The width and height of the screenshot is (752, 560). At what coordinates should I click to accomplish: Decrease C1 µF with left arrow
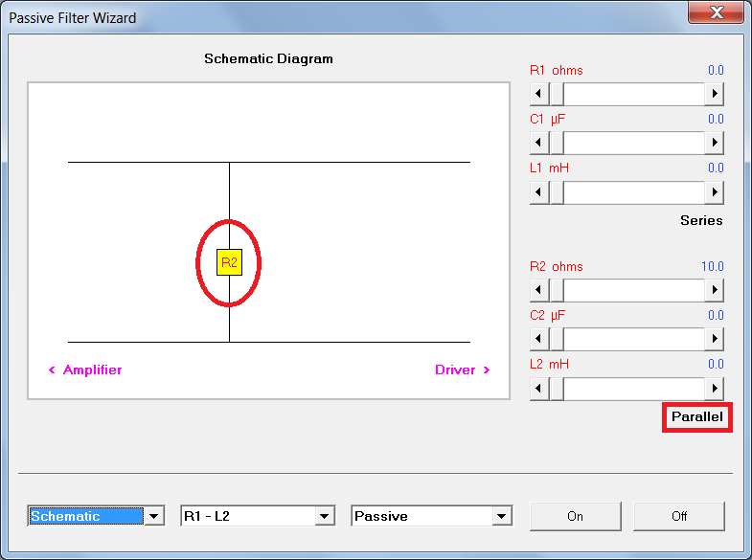tap(539, 143)
